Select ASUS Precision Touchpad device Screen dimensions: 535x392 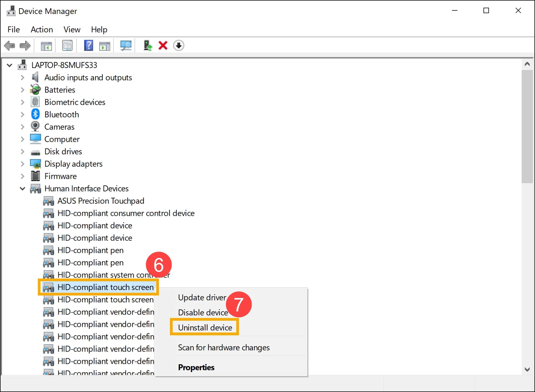(x=101, y=201)
